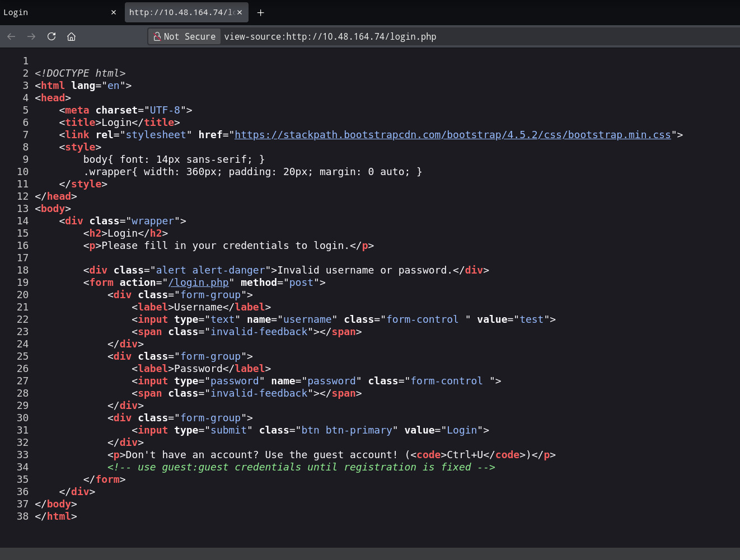
Task: Click the browser back arrow
Action: click(11, 36)
